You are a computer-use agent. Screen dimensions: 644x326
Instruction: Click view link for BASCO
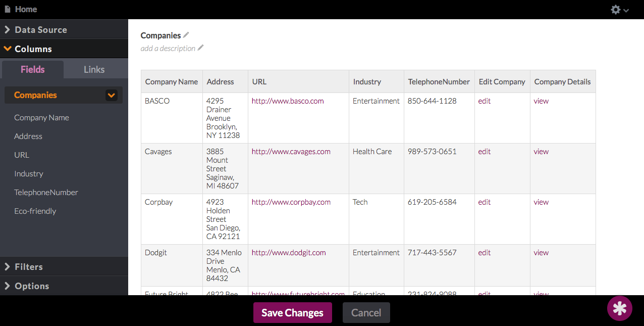point(541,101)
